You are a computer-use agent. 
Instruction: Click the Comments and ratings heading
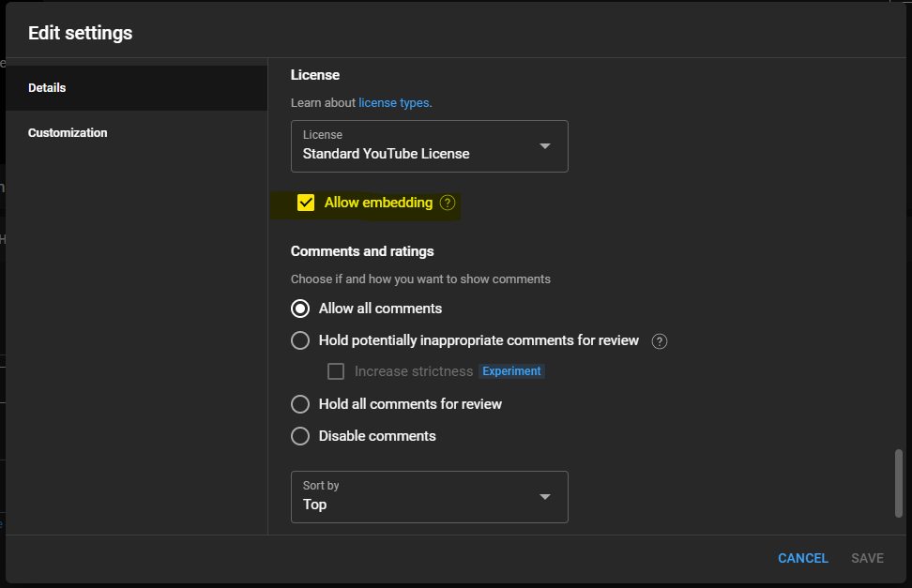(362, 251)
